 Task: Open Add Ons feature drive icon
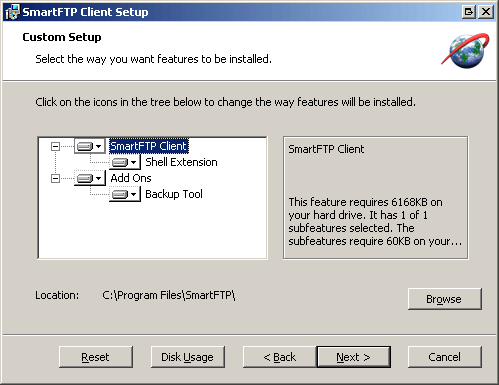click(x=89, y=178)
